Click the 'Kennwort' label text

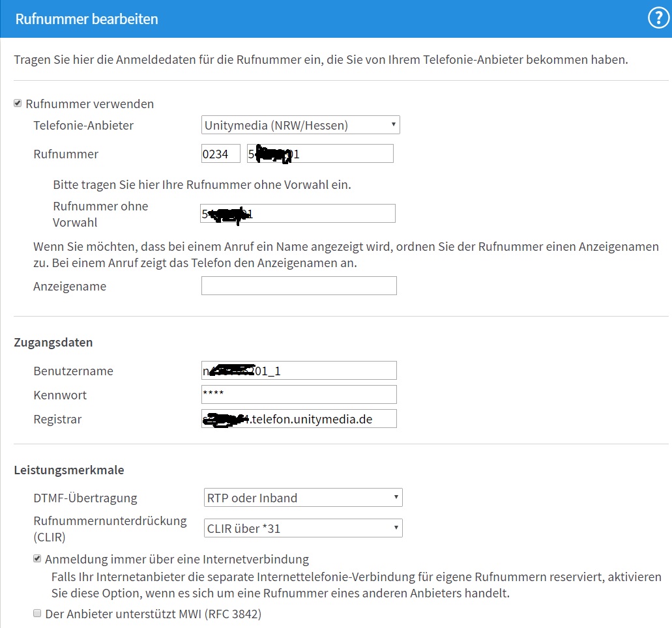(60, 395)
